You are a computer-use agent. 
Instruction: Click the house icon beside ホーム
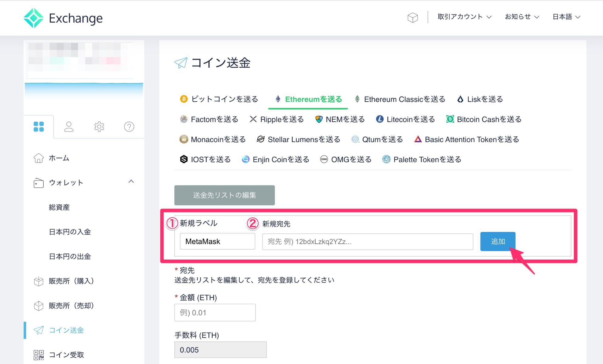tap(39, 158)
